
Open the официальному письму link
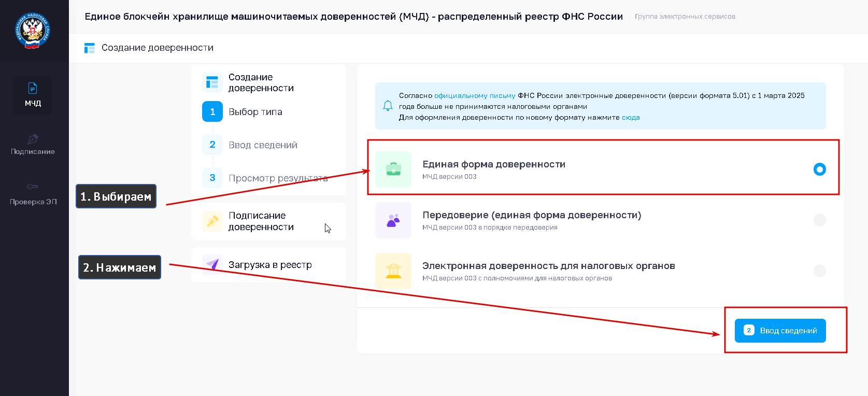pyautogui.click(x=475, y=95)
